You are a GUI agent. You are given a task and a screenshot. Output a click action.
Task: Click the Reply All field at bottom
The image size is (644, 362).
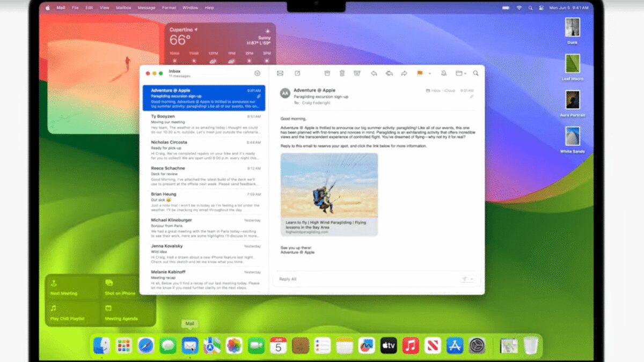pyautogui.click(x=322, y=279)
